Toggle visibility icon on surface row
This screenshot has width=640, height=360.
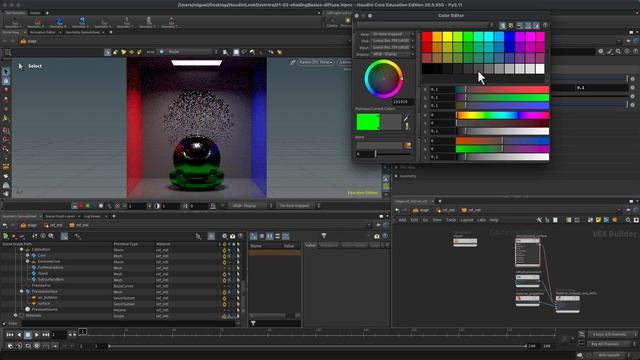point(224,304)
